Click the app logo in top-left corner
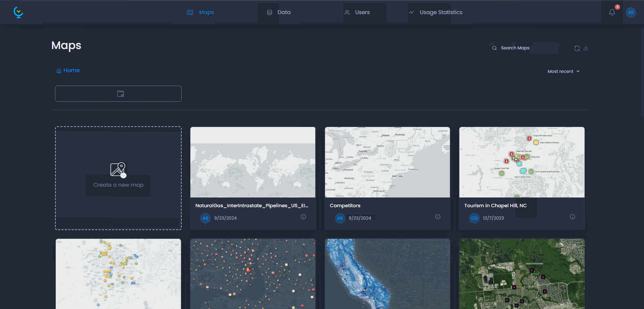 [18, 12]
